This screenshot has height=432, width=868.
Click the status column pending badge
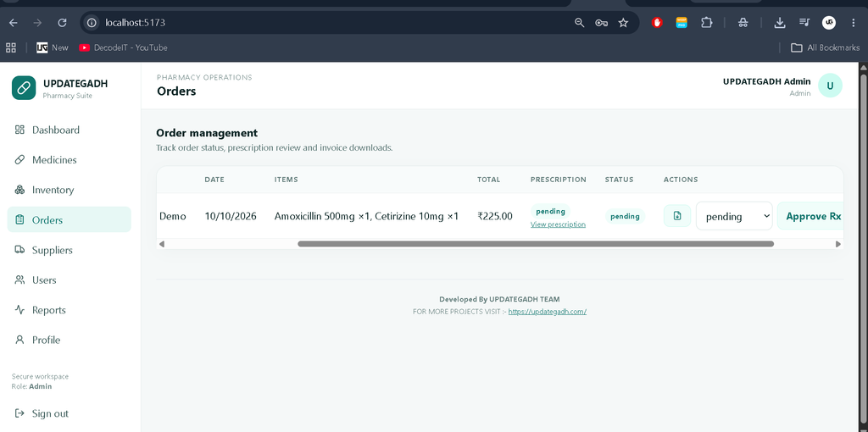[625, 216]
